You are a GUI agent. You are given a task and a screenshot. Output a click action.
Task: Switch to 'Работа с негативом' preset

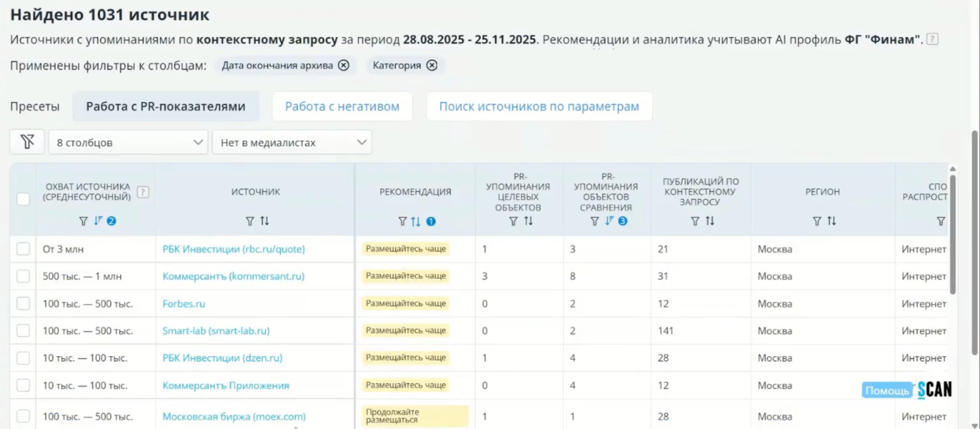coord(342,106)
